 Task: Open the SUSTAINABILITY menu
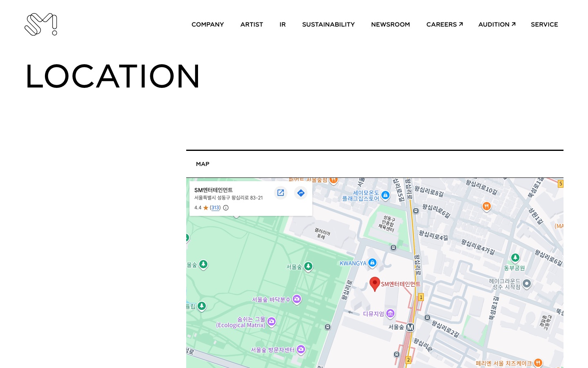coord(328,25)
